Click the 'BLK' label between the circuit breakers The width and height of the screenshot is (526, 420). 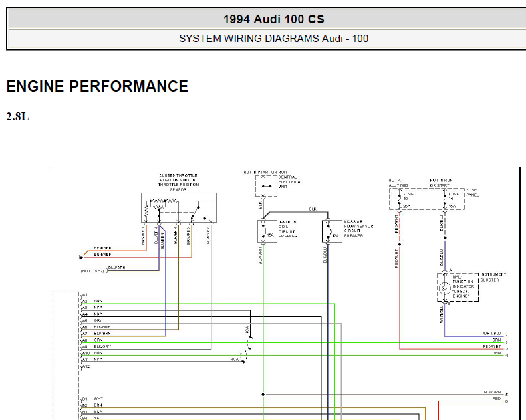(x=313, y=209)
